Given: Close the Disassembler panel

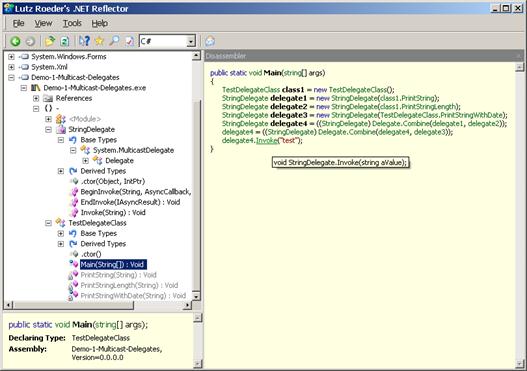Looking at the screenshot, I should [520, 56].
